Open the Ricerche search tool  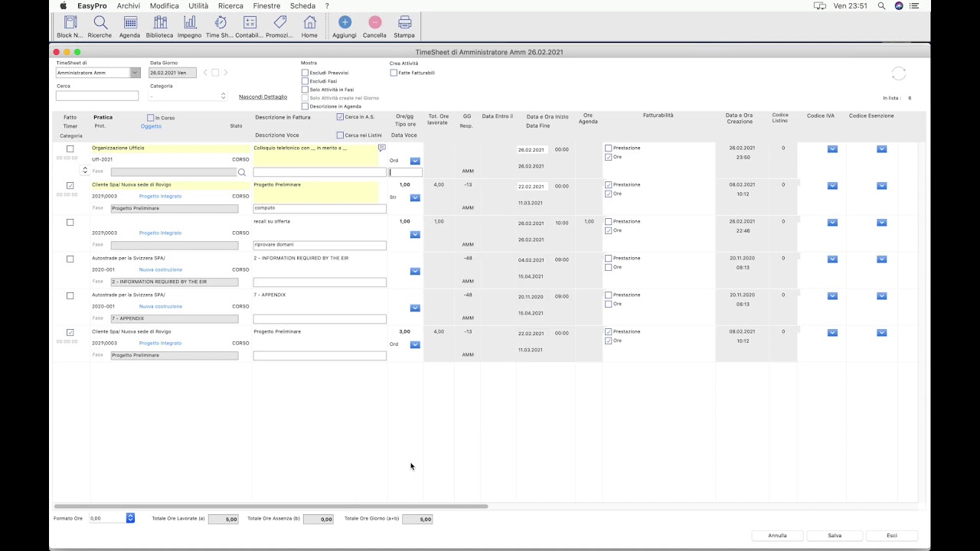pyautogui.click(x=100, y=23)
